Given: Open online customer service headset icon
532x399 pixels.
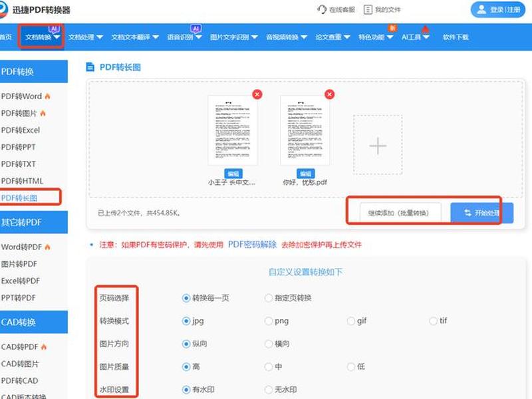Looking at the screenshot, I should pyautogui.click(x=322, y=9).
